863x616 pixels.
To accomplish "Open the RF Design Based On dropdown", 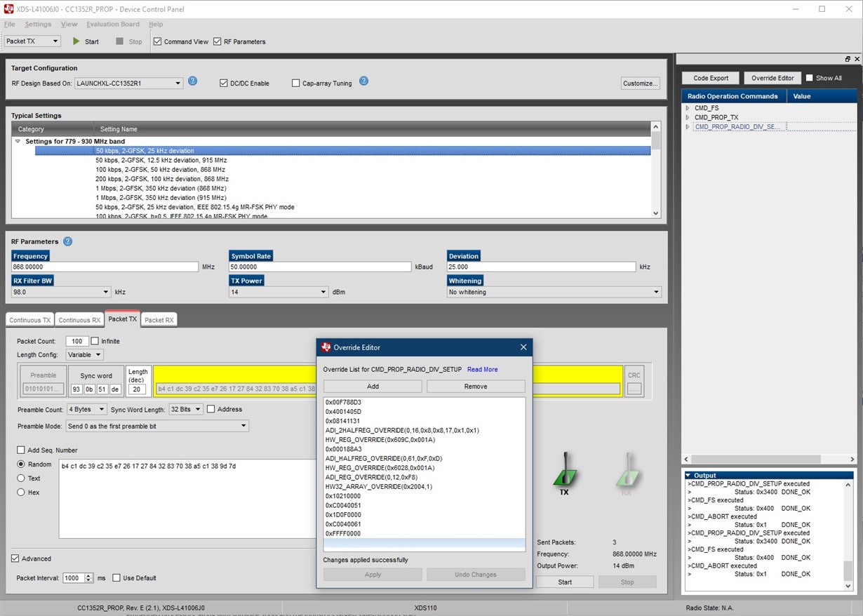I will pyautogui.click(x=128, y=83).
